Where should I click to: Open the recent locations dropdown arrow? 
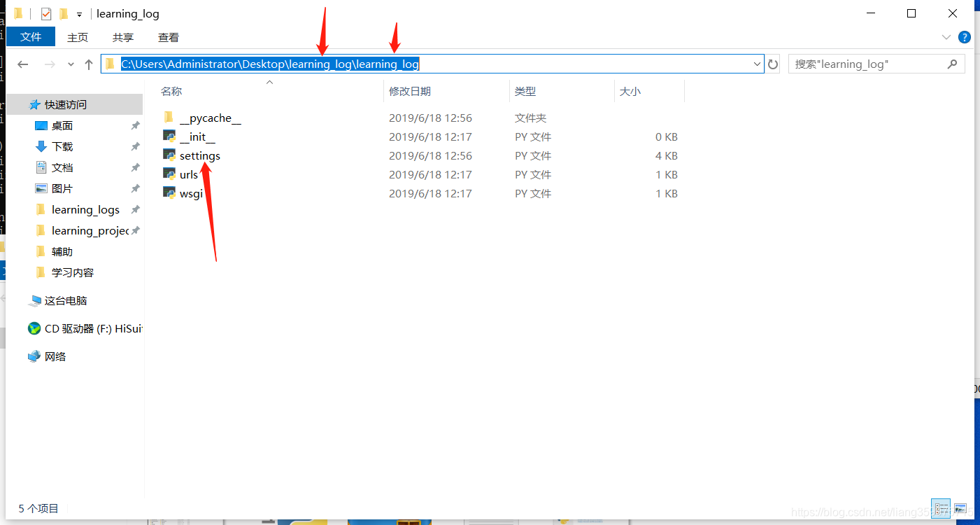coord(71,64)
